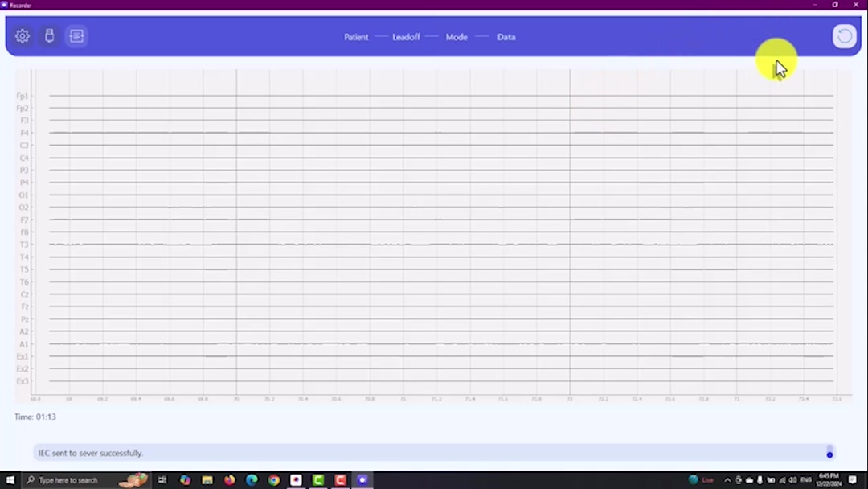The width and height of the screenshot is (868, 489).
Task: Select the P3 channel label
Action: (24, 170)
